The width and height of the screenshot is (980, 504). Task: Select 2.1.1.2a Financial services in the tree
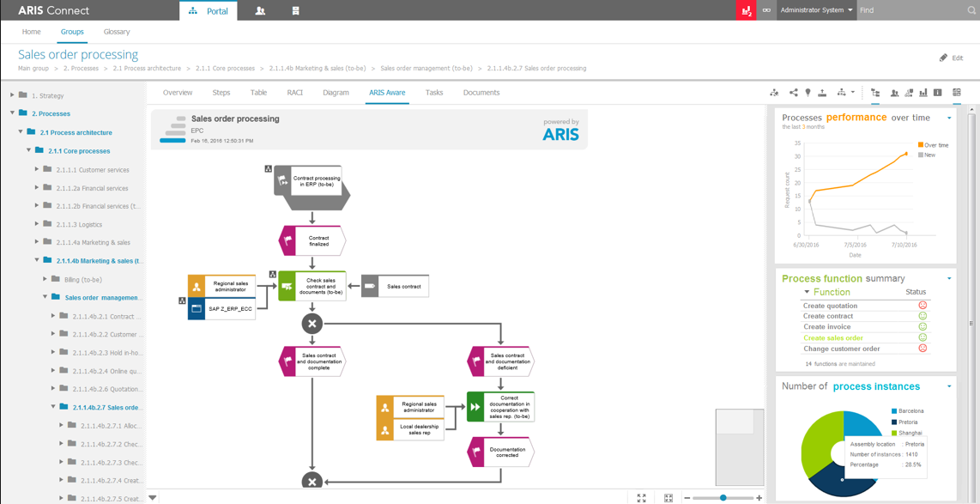92,187
